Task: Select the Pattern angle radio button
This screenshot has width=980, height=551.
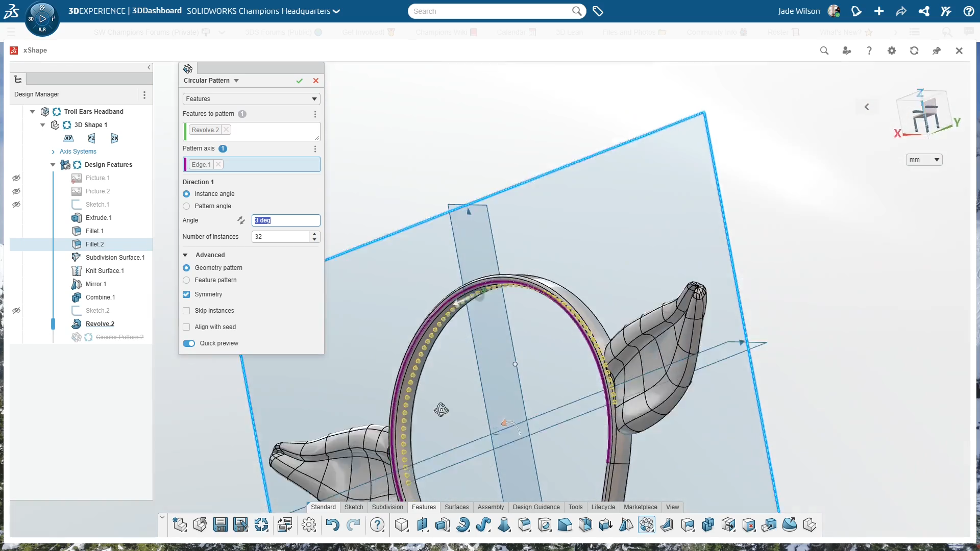Action: click(x=186, y=206)
